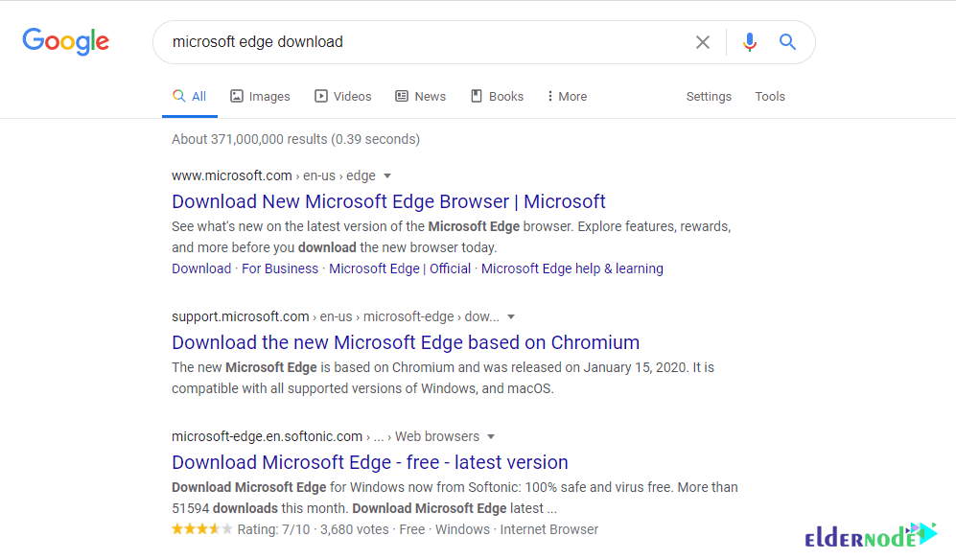This screenshot has height=560, width=956.
Task: Open the Settings menu
Action: coord(709,96)
